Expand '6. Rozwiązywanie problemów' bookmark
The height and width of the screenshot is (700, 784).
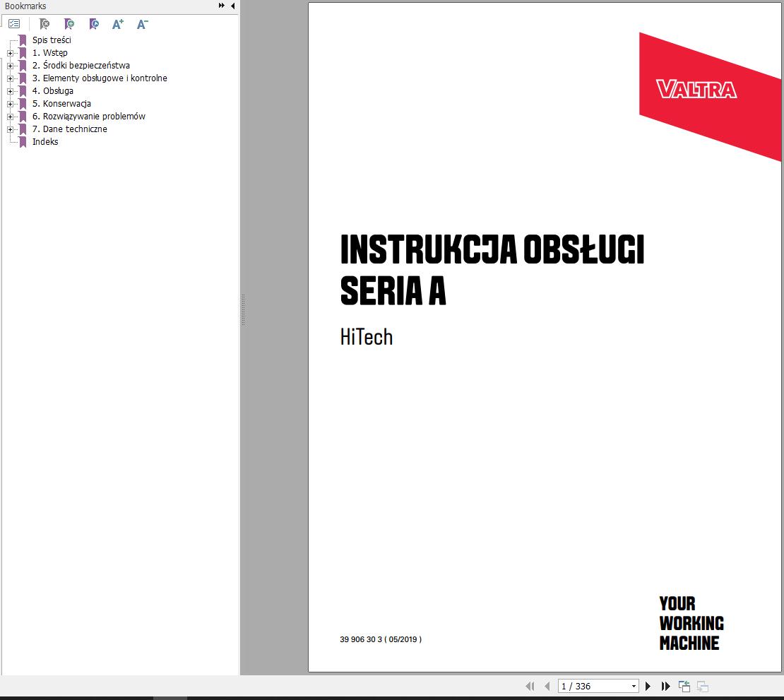tap(10, 117)
